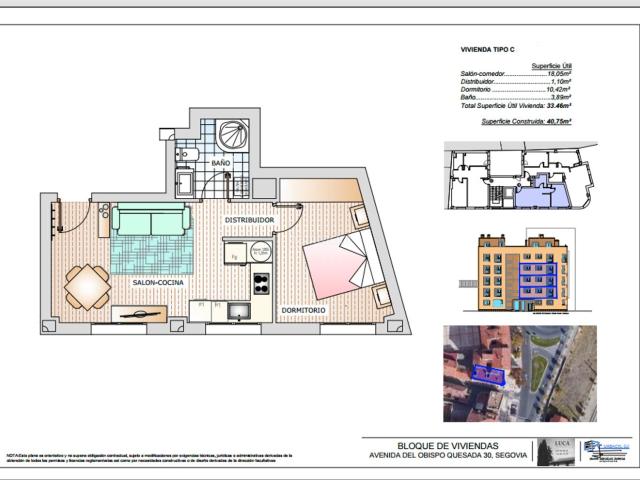Click the dining table with four chairs

click(x=86, y=286)
